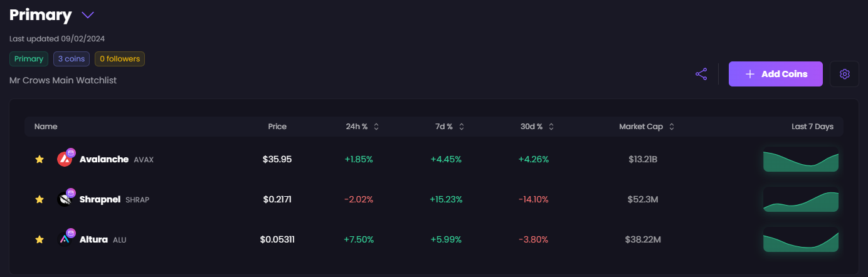Toggle the star next to Shrapnel

[40, 199]
